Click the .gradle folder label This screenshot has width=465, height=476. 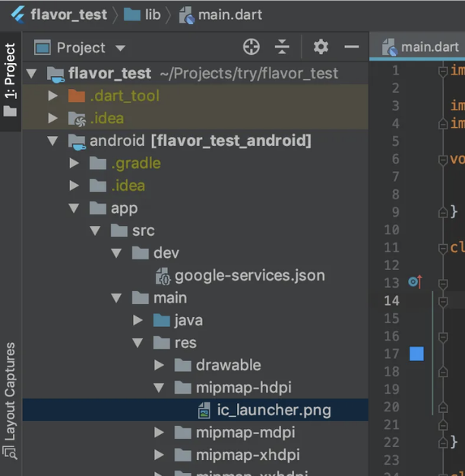[x=136, y=163]
